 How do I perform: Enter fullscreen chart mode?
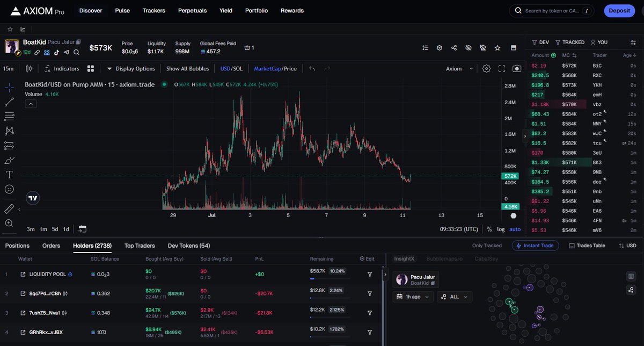502,68
